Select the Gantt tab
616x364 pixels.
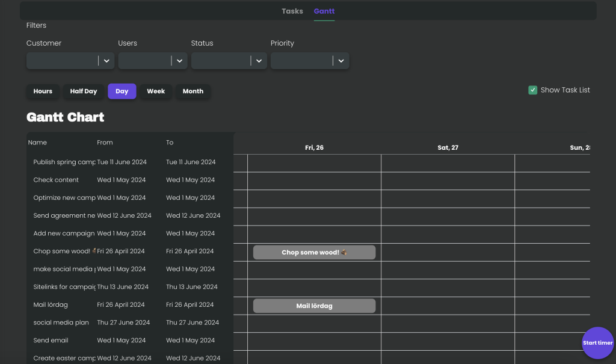coord(324,11)
